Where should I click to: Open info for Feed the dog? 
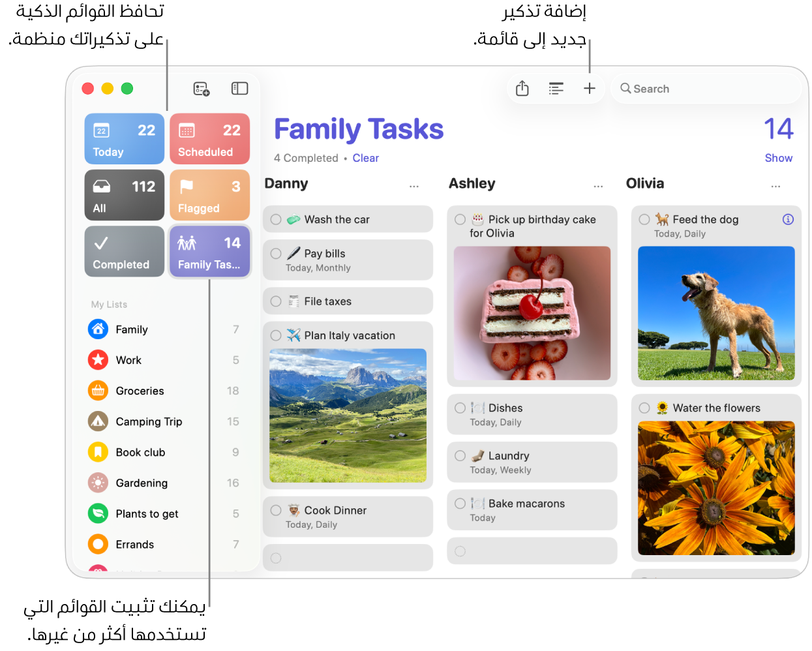click(x=788, y=219)
